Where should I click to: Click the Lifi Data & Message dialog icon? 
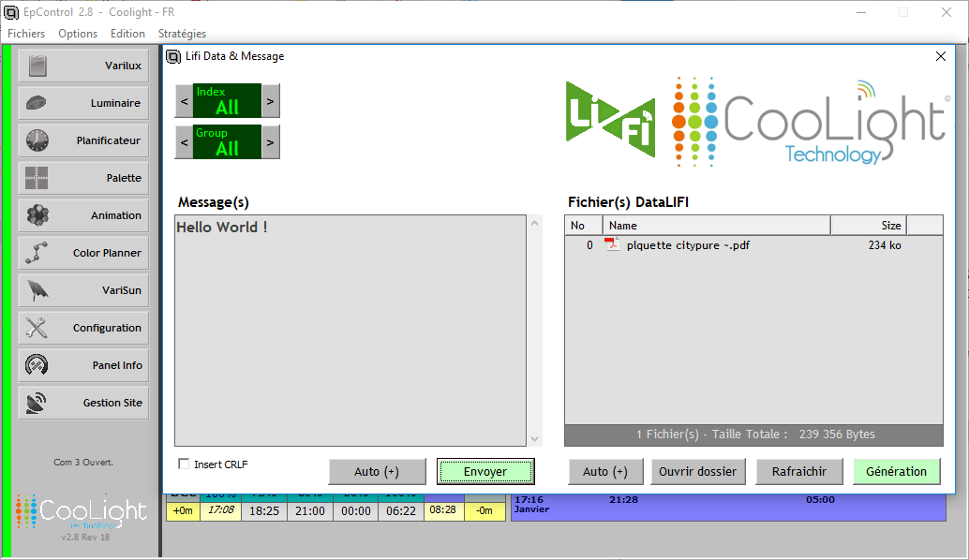tap(173, 56)
